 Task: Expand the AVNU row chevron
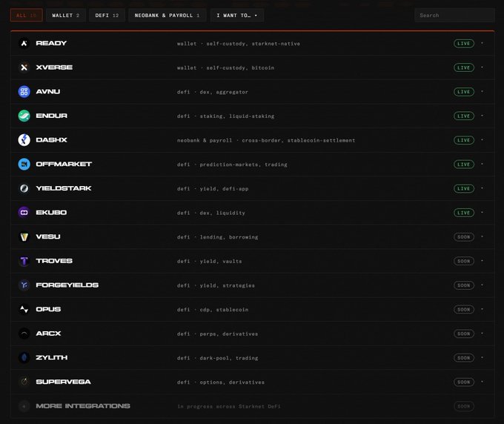pyautogui.click(x=482, y=92)
